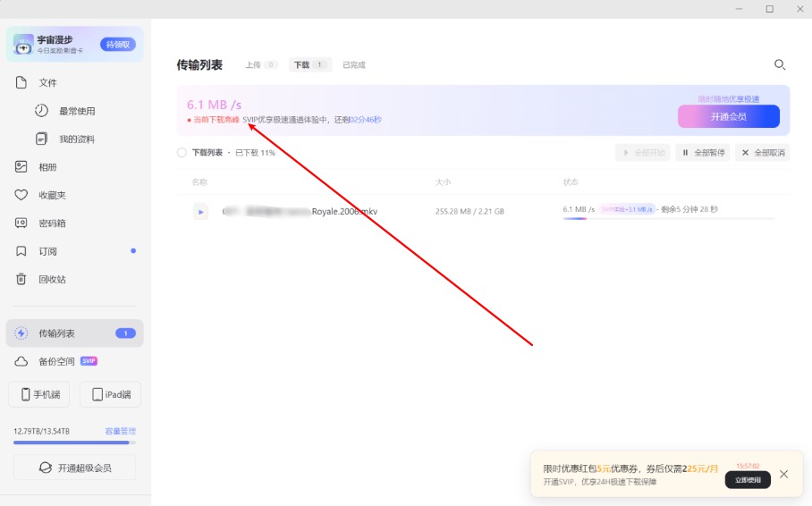This screenshot has width=812, height=506.
Task: Cancel all downloads with 全部取消
Action: (762, 153)
